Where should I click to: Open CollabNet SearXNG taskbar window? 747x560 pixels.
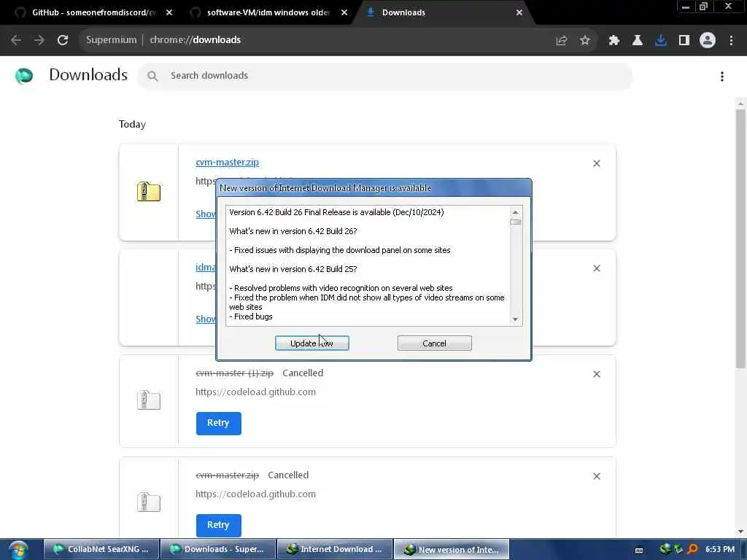point(101,550)
